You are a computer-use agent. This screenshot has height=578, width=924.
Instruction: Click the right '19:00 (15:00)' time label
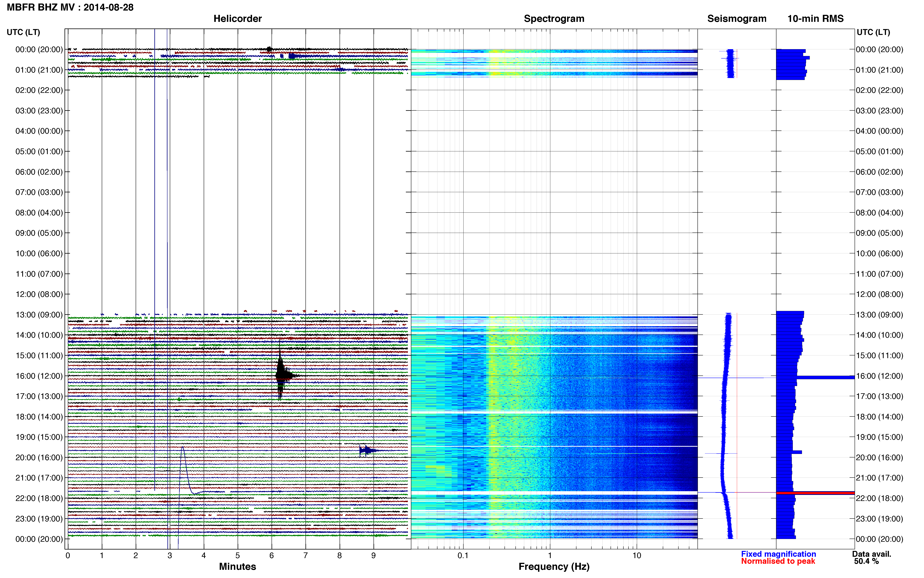(x=879, y=437)
